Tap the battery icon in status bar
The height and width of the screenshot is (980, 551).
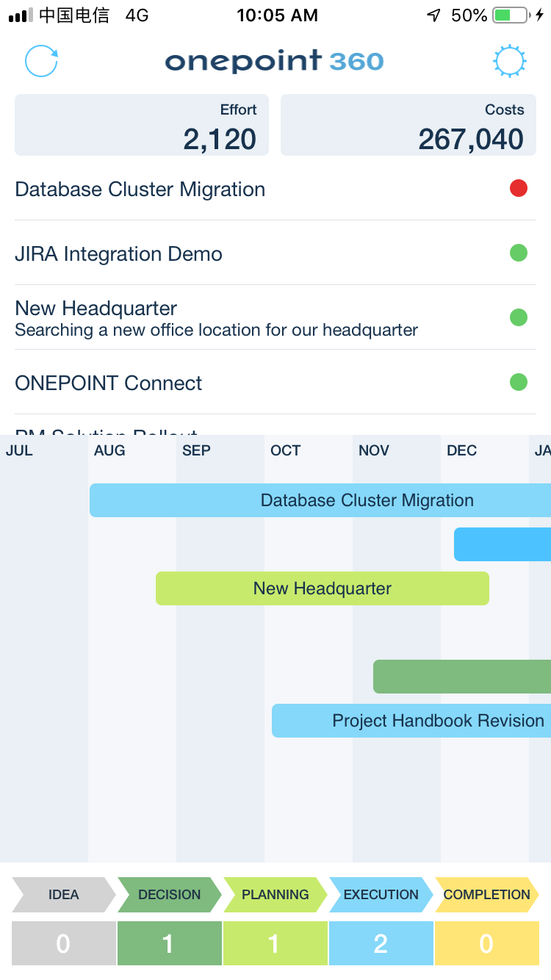click(x=511, y=15)
